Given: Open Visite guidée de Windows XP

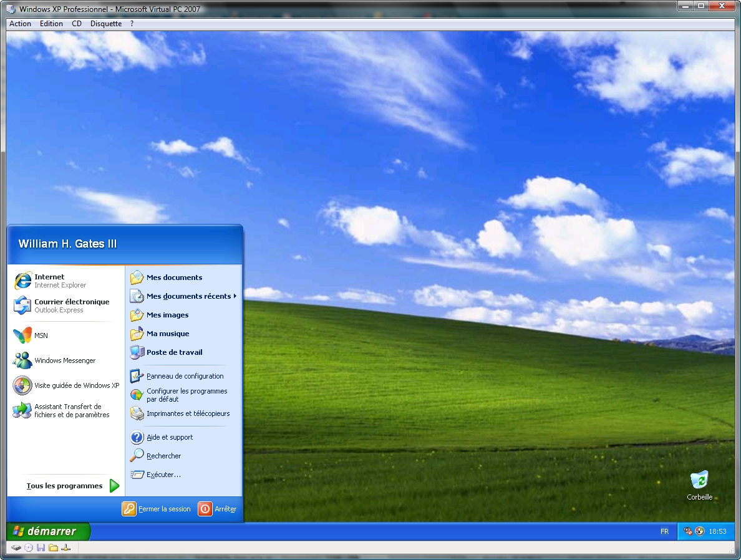Looking at the screenshot, I should point(65,385).
